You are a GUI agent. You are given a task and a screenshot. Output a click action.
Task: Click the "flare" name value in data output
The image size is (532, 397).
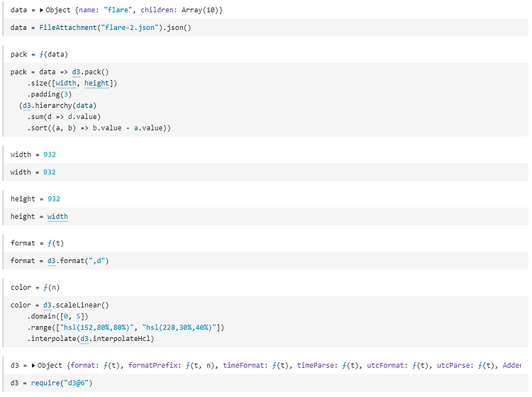tap(117, 10)
